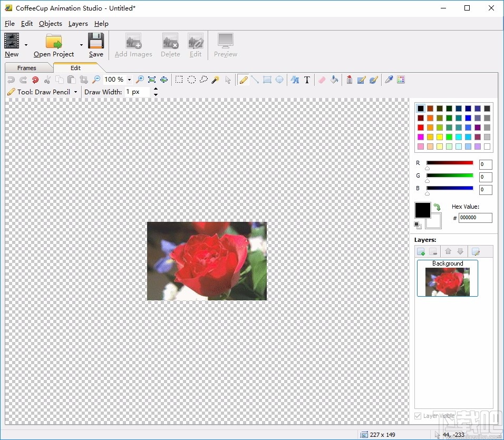The image size is (504, 440).
Task: Click the New project button
Action: point(12,45)
